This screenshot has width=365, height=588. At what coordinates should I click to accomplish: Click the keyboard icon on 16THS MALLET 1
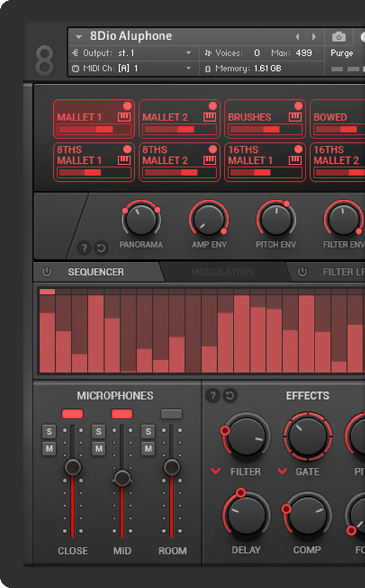295,160
